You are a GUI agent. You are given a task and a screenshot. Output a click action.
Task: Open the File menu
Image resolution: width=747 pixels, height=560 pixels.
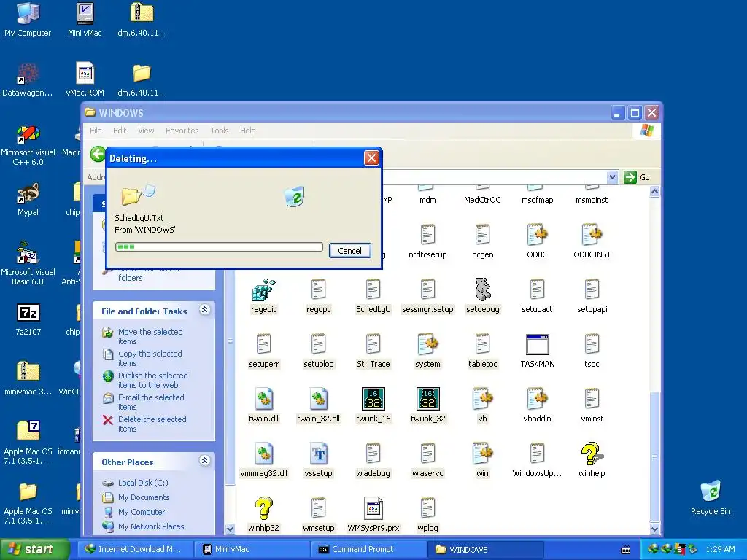coord(96,131)
